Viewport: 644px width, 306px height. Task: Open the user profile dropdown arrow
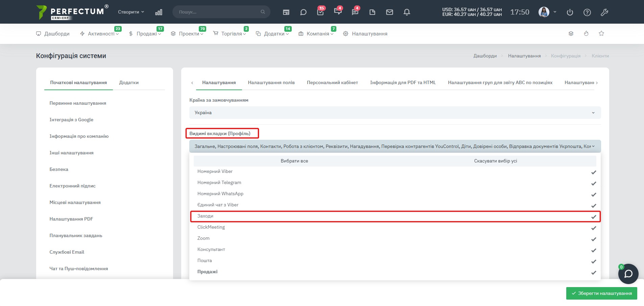(x=555, y=12)
